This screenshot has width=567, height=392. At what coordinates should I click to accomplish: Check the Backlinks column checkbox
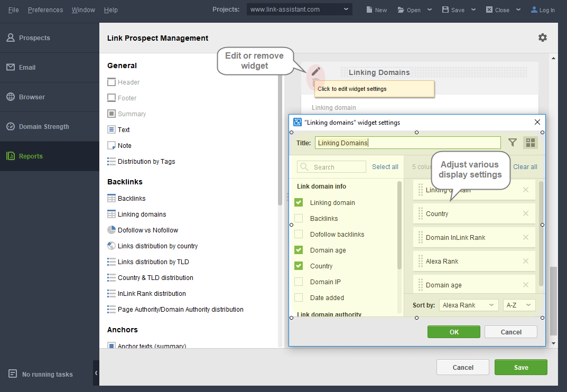tap(299, 218)
